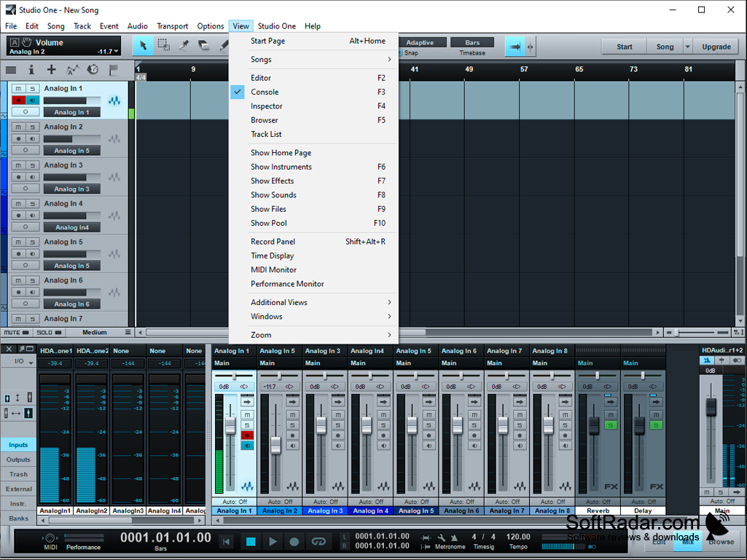747x560 pixels.
Task: Open Reverb channel FX icon
Action: point(611,486)
